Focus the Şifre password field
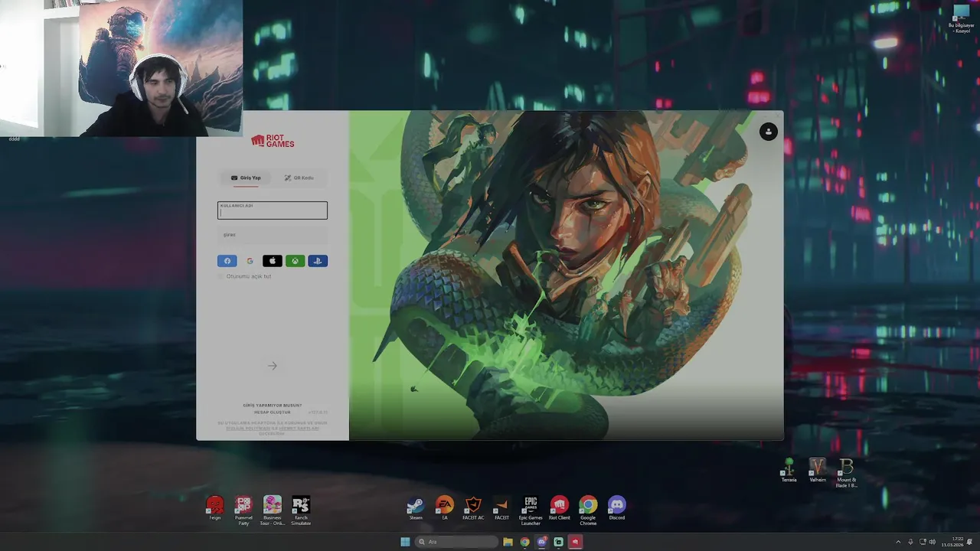 click(x=273, y=235)
